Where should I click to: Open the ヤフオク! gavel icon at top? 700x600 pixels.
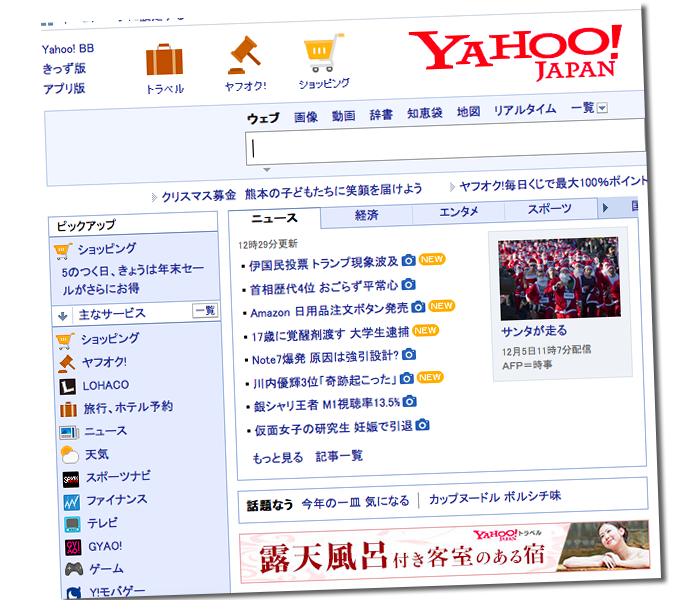tap(244, 55)
